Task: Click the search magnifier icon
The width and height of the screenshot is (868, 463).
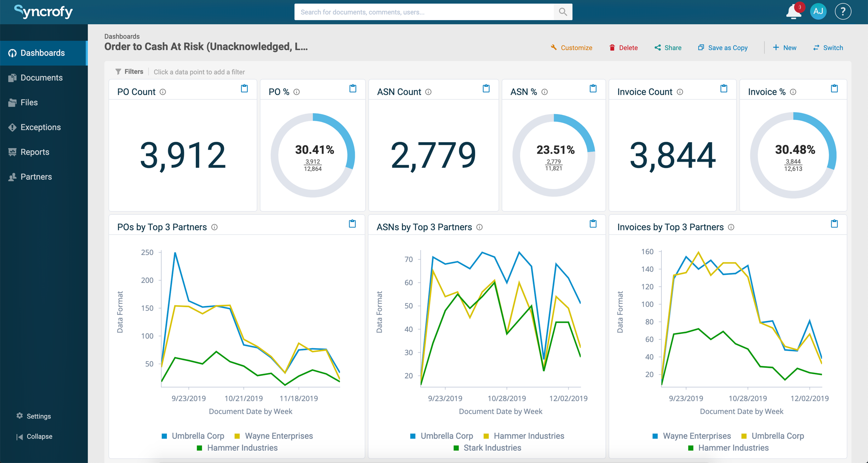Action: pyautogui.click(x=562, y=12)
